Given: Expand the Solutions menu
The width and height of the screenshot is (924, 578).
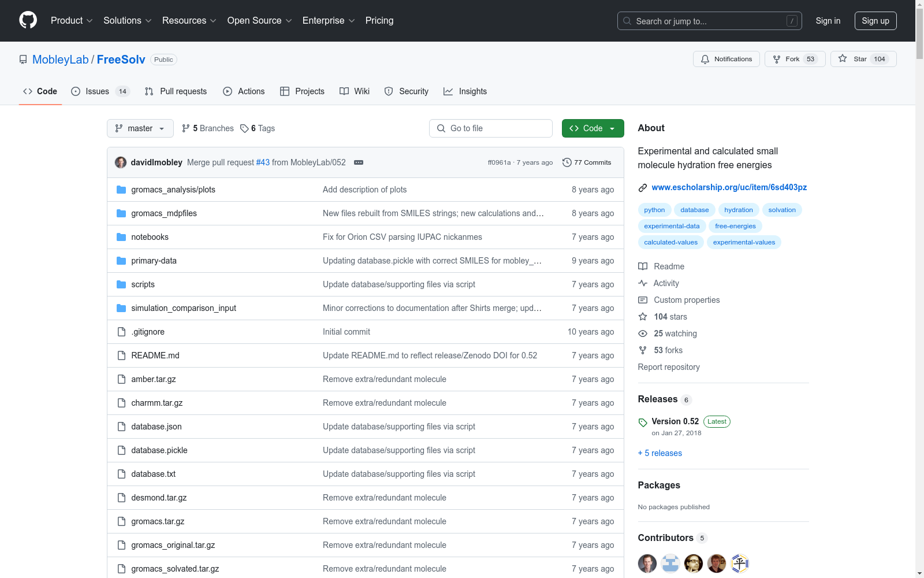Looking at the screenshot, I should click(128, 20).
